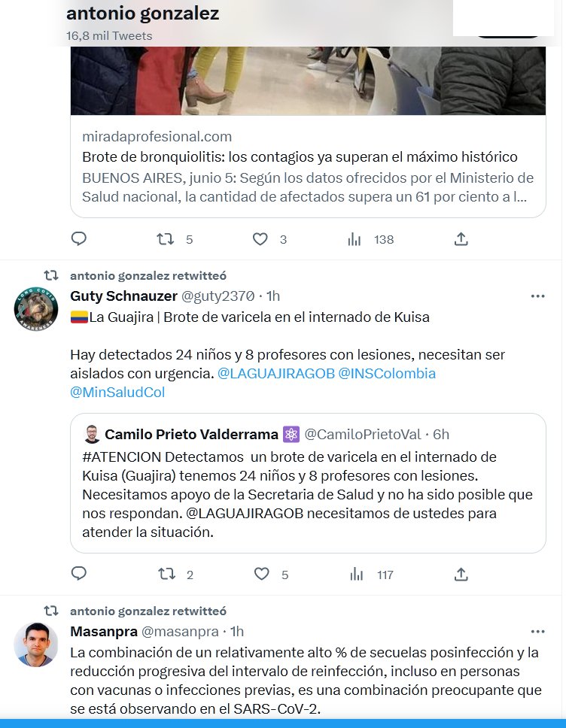Open Masanpra's profile picture

(x=36, y=645)
